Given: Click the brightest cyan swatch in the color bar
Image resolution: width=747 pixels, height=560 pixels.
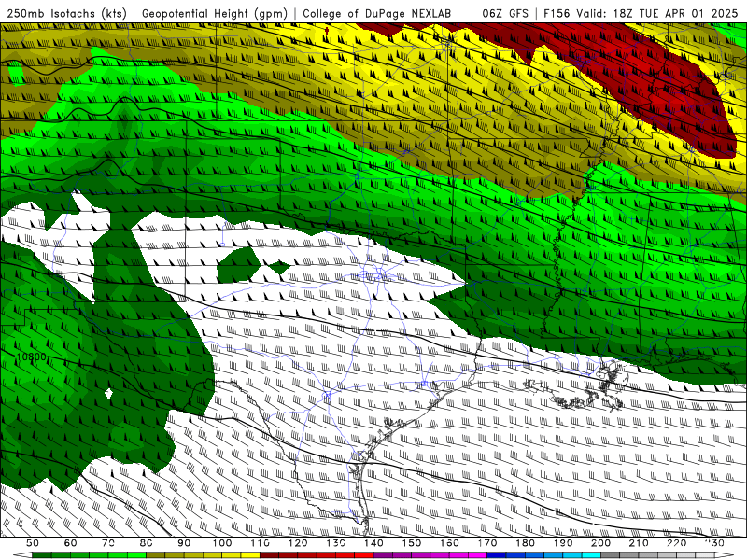Looking at the screenshot, I should 591,555.
